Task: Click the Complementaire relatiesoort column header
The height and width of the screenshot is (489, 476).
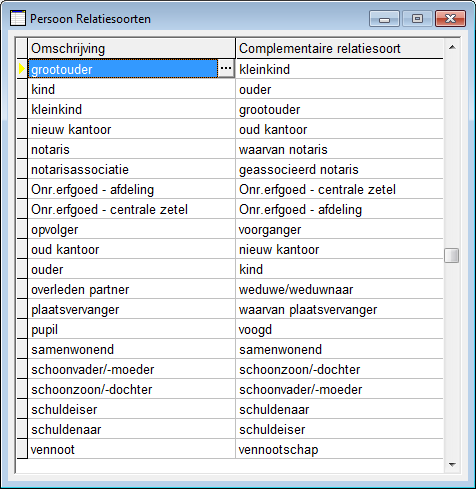Action: [x=340, y=48]
